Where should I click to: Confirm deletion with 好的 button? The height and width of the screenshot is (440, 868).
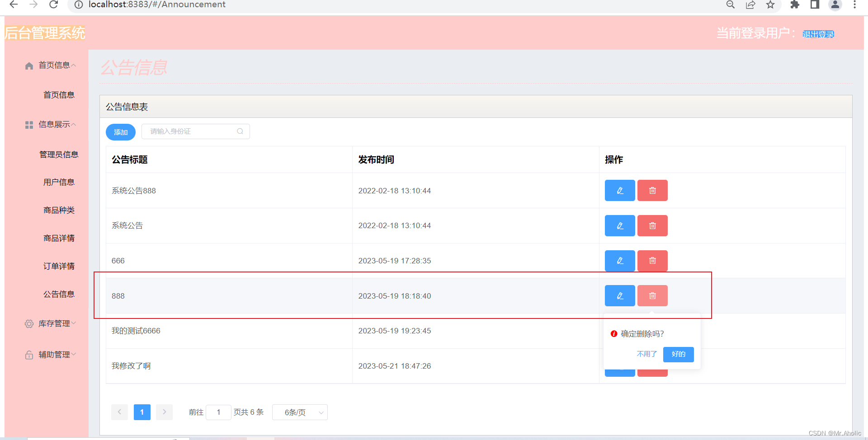[x=678, y=354]
